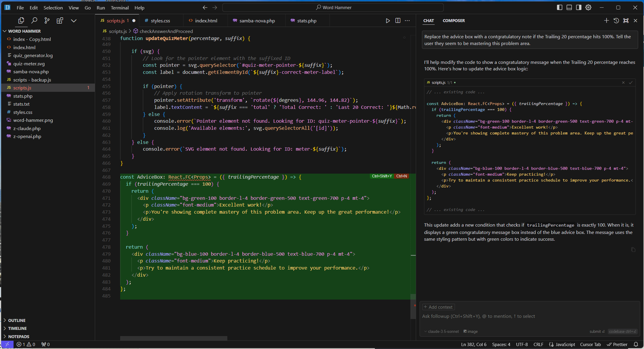Open chat history with the clock icon
Screen dimensions: 644x349
(616, 20)
